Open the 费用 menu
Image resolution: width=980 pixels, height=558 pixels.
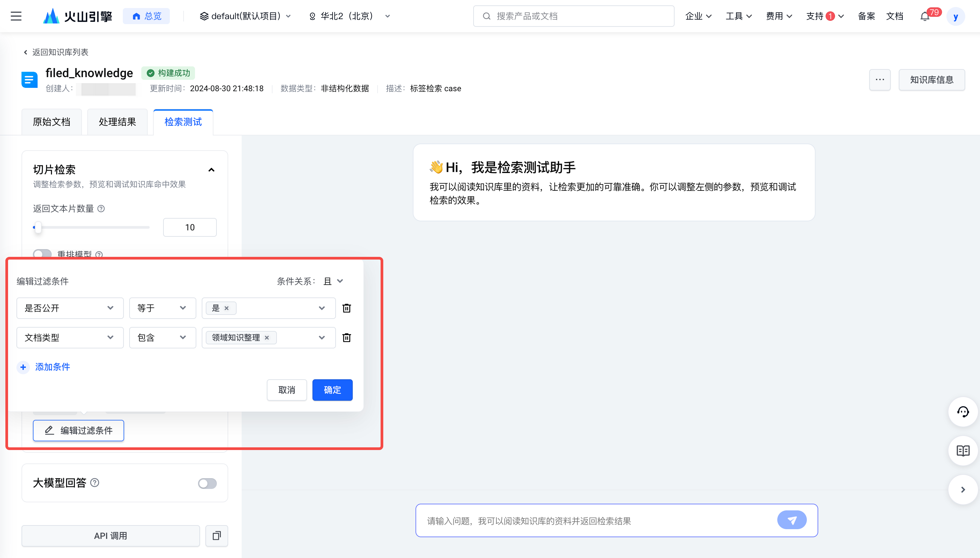pos(779,16)
